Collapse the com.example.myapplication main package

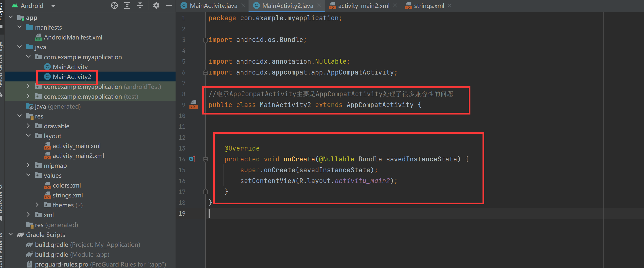(29, 57)
